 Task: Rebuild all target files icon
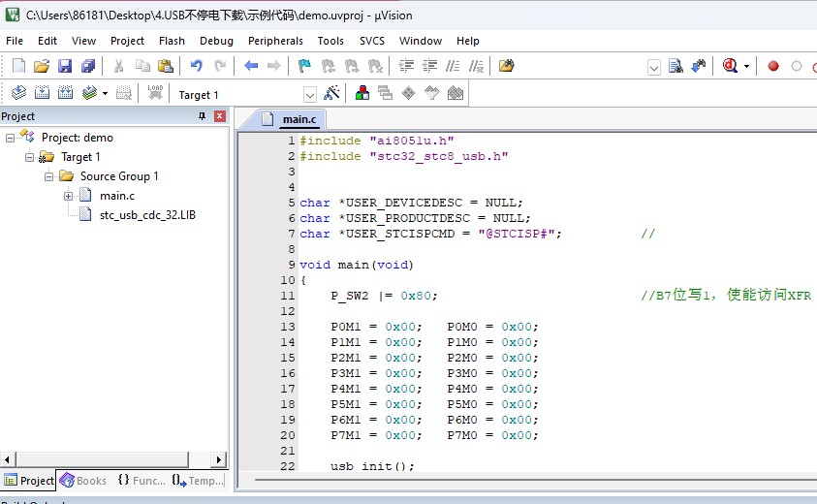tap(65, 93)
